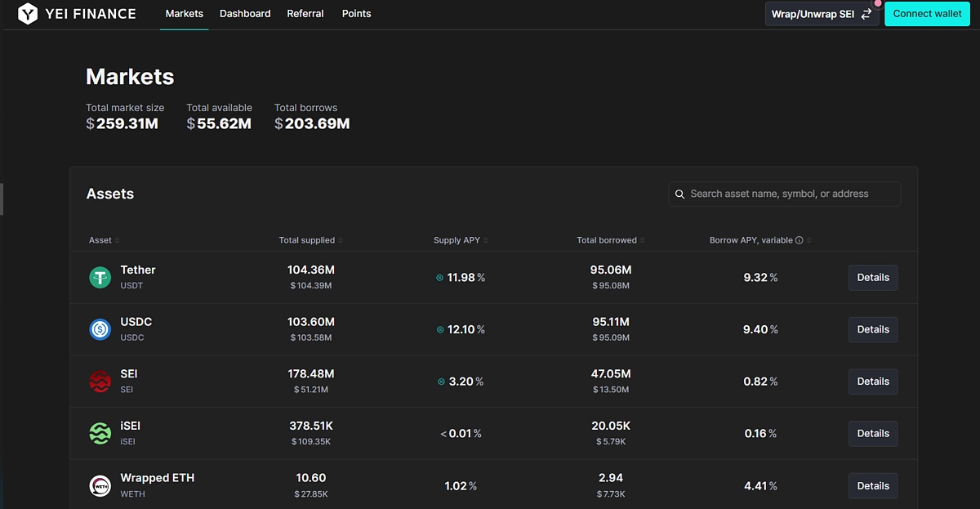Click the YEI FINANCE brand text
The width and height of the screenshot is (980, 509).
pyautogui.click(x=91, y=14)
